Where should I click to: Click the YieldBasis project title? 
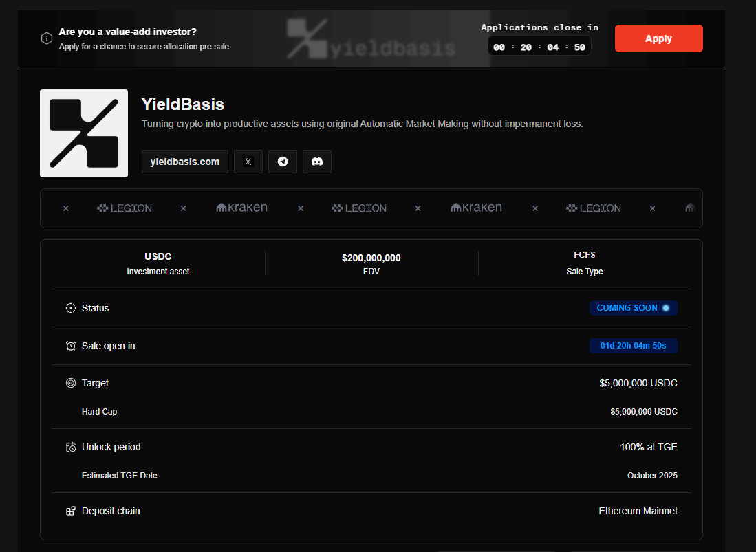(x=183, y=104)
